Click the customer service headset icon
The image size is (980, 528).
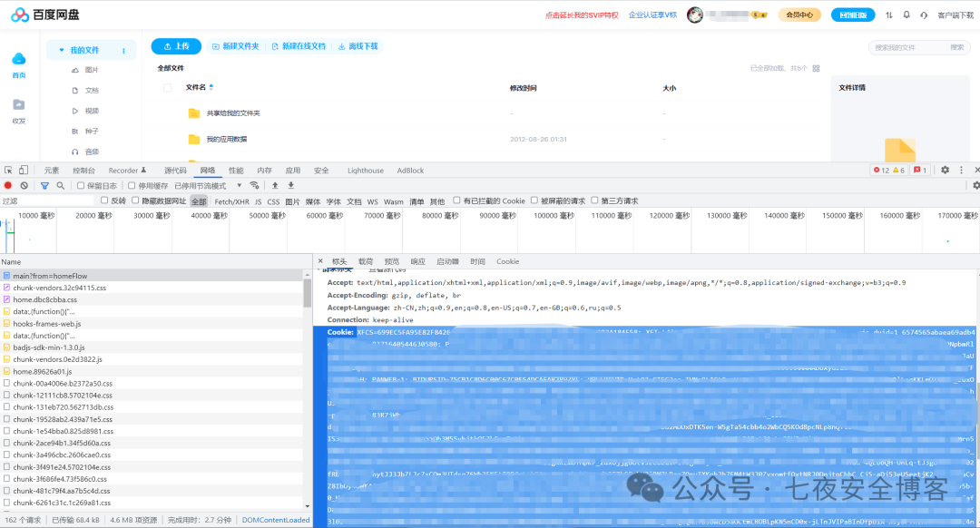point(924,15)
